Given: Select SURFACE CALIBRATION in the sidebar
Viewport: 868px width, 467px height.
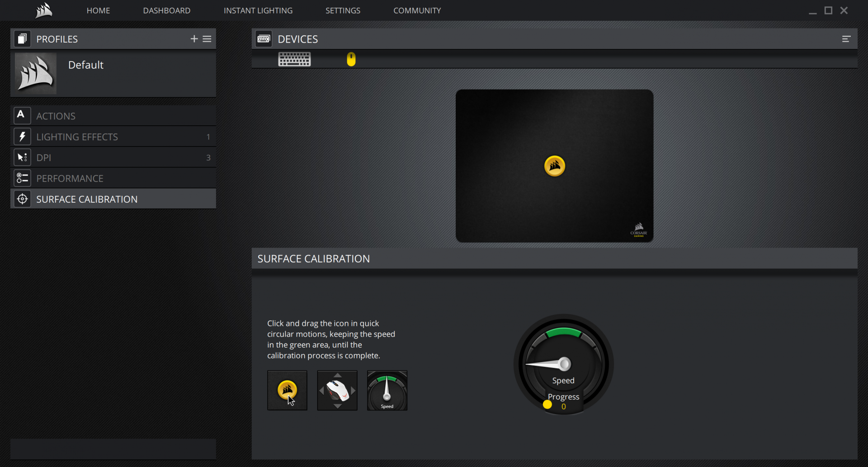Looking at the screenshot, I should [x=113, y=199].
